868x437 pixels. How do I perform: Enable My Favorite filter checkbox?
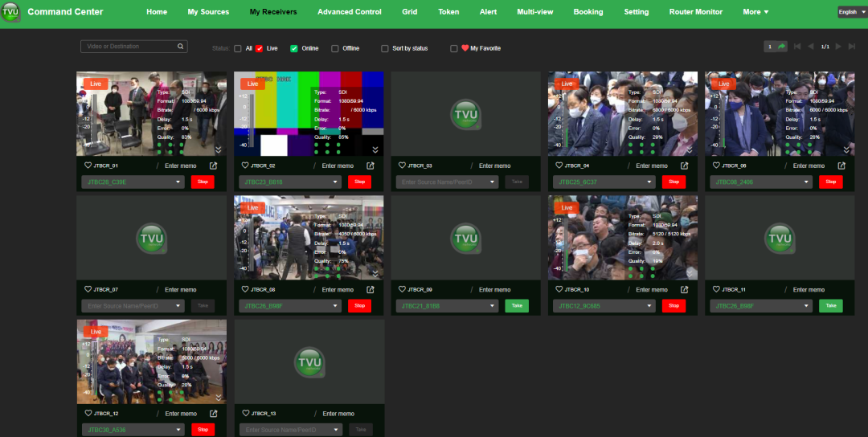[454, 49]
